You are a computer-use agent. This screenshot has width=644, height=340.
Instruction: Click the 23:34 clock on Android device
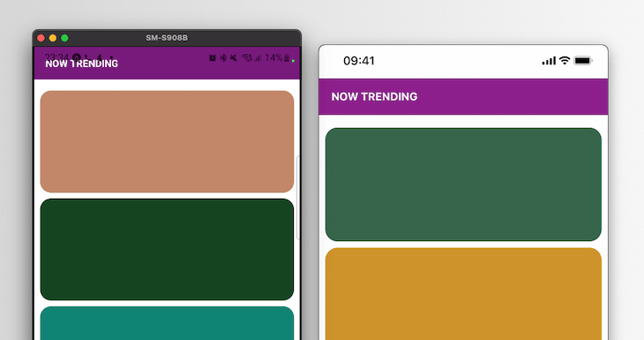pos(56,57)
